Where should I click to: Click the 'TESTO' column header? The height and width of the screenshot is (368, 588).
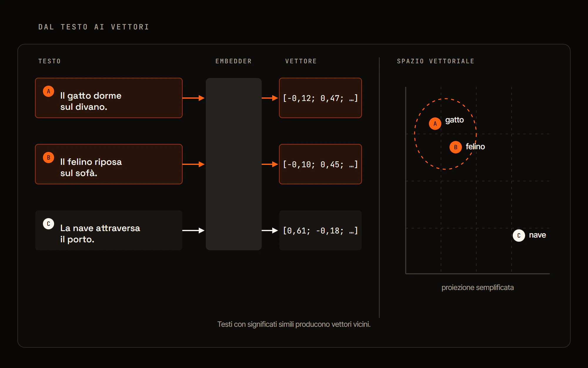click(50, 61)
